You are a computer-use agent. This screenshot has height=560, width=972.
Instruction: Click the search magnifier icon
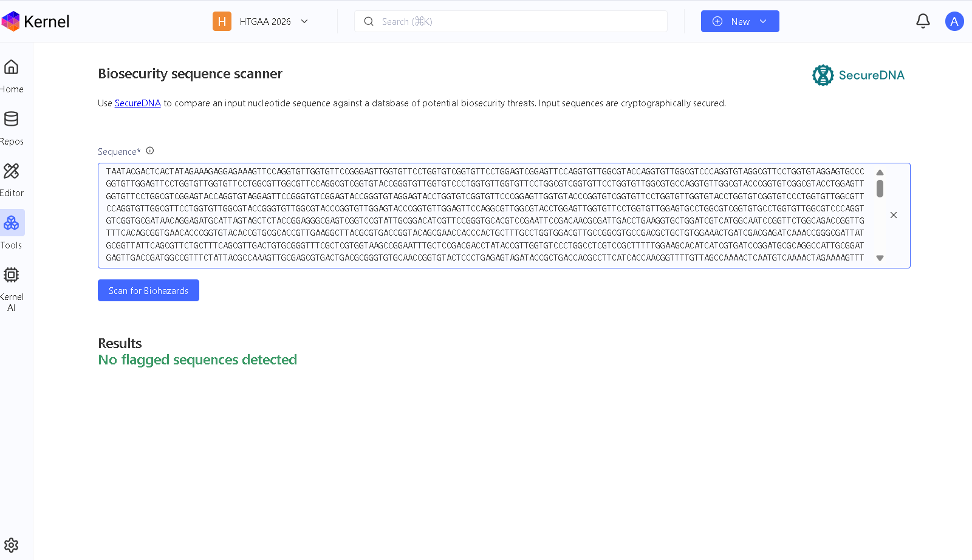pyautogui.click(x=369, y=21)
